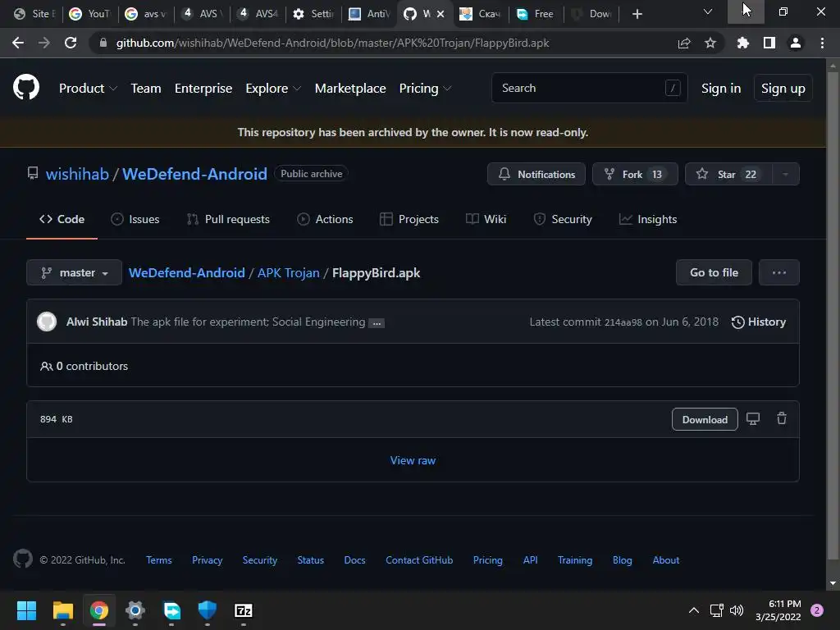Image resolution: width=840 pixels, height=630 pixels.
Task: Click Alwi Shihab's avatar image
Action: click(x=47, y=322)
